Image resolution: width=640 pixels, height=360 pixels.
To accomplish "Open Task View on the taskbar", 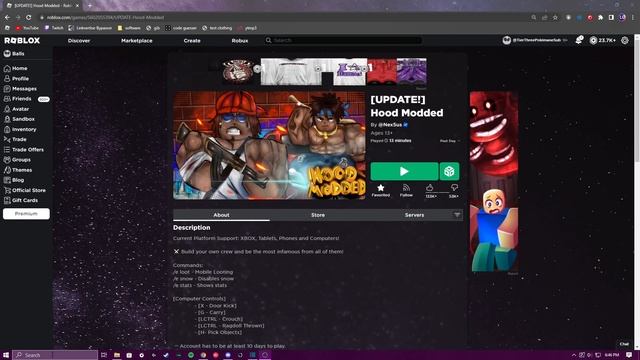I will (x=104, y=355).
